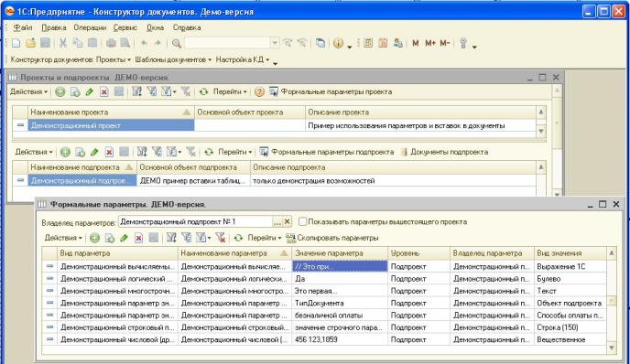The height and width of the screenshot is (364, 630).
Task: Open the Файл menu
Action: click(23, 27)
